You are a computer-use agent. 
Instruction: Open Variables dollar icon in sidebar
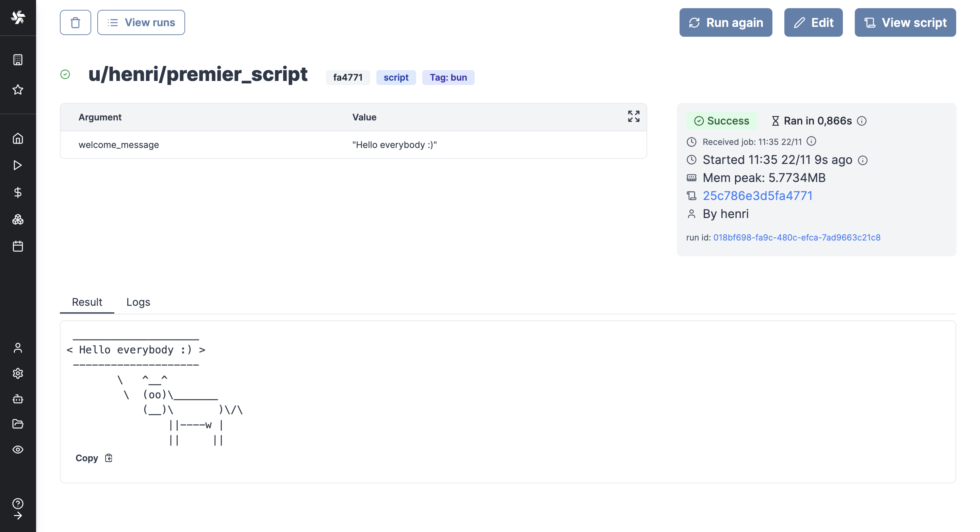click(x=18, y=193)
